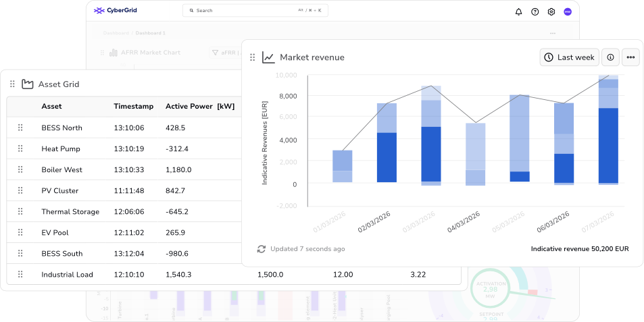Sort by the Timestamp column header
Screen dimensions: 644x322
(x=134, y=106)
